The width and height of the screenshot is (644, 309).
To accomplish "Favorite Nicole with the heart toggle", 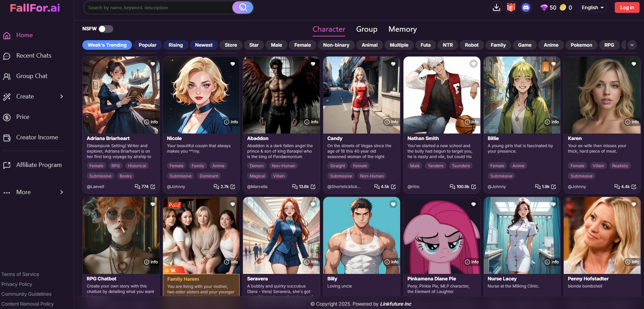I will (x=233, y=64).
